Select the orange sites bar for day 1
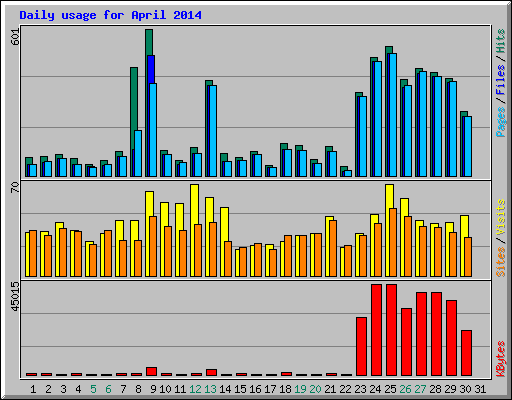512x400 pixels. tap(33, 254)
